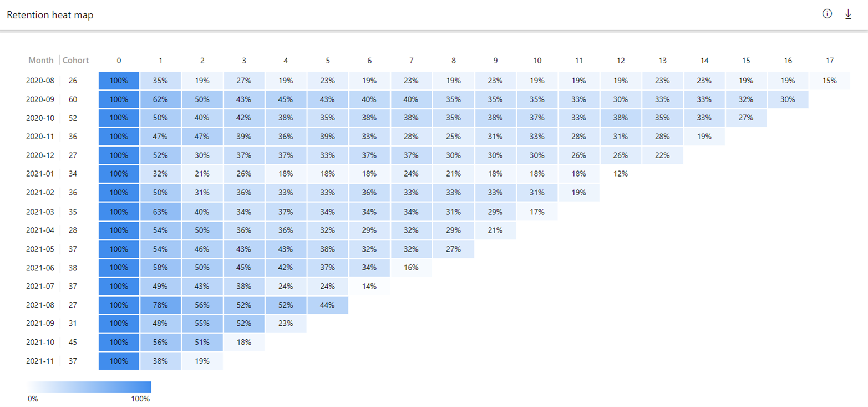Click the 14% cell for 2021-07
This screenshot has width=868, height=407.
point(369,287)
